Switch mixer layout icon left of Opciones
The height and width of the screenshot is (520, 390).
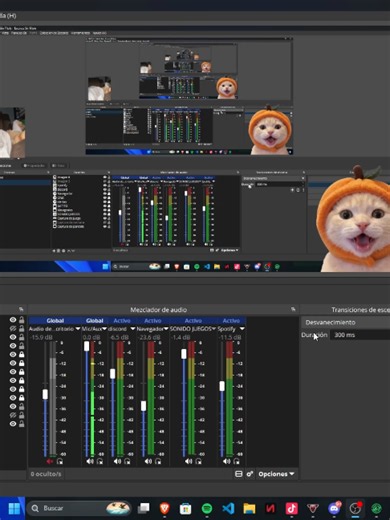point(239,474)
